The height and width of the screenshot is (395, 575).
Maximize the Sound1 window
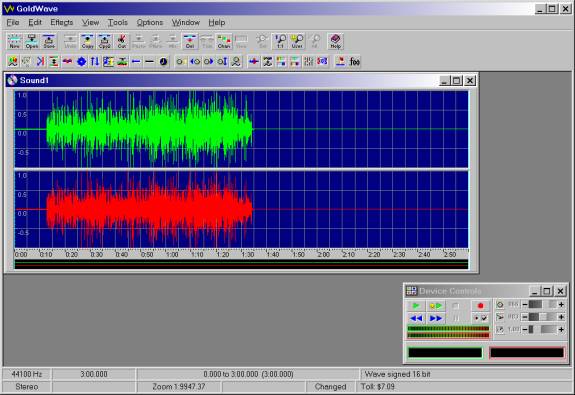[x=457, y=80]
